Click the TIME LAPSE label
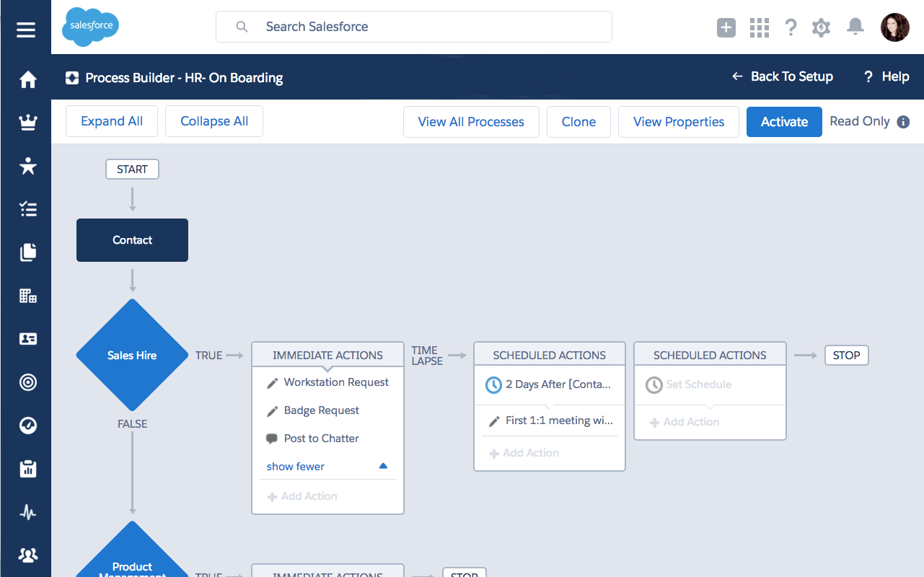 pos(427,356)
